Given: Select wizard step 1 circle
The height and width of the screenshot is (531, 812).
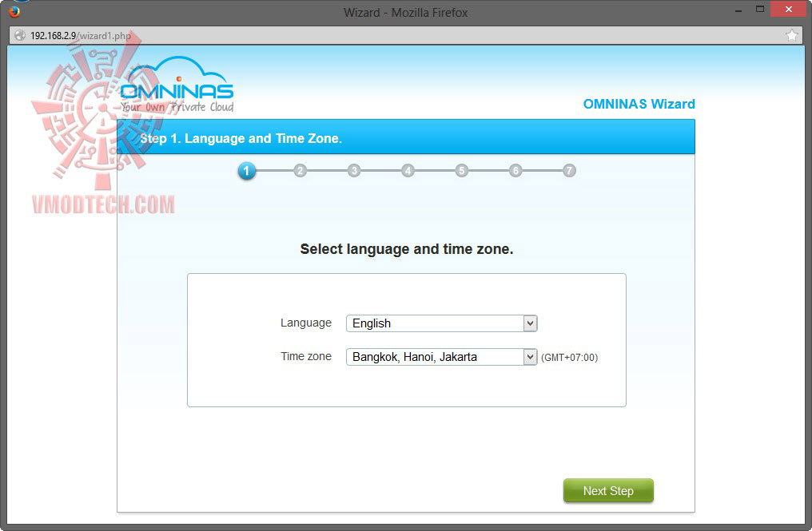Looking at the screenshot, I should [x=246, y=171].
